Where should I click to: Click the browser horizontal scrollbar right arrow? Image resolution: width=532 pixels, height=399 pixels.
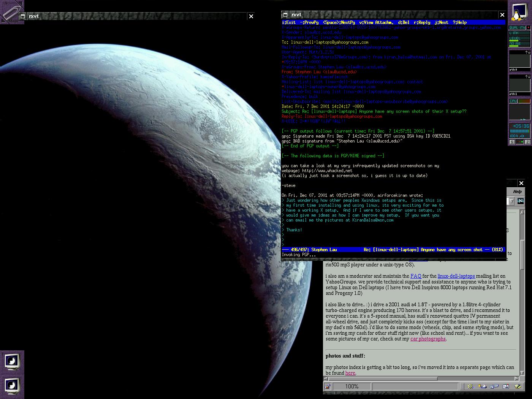pyautogui.click(x=516, y=378)
